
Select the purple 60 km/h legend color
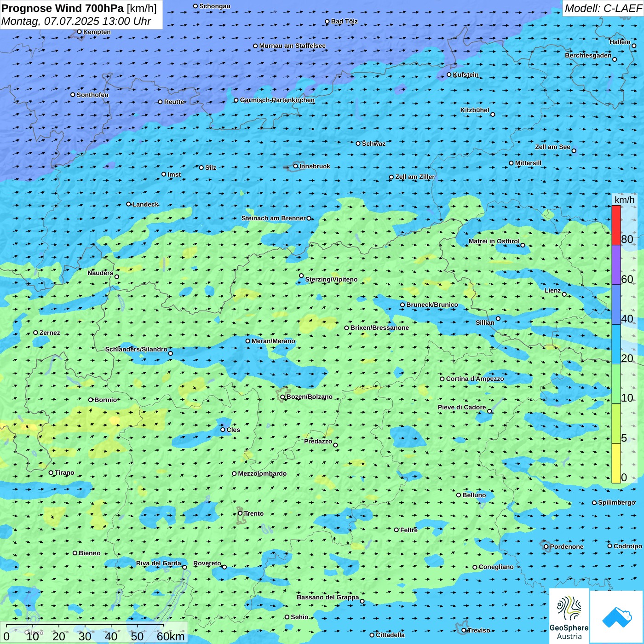(616, 265)
